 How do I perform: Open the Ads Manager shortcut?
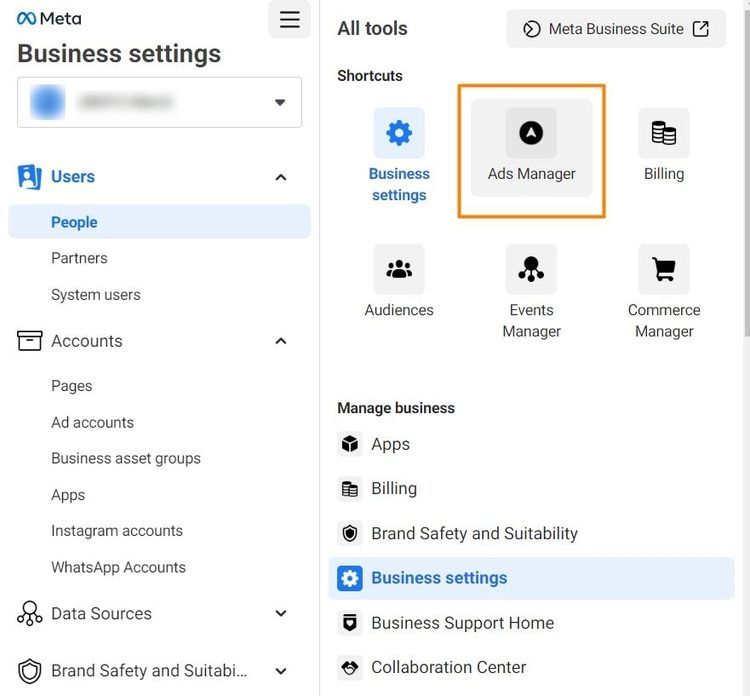(531, 148)
